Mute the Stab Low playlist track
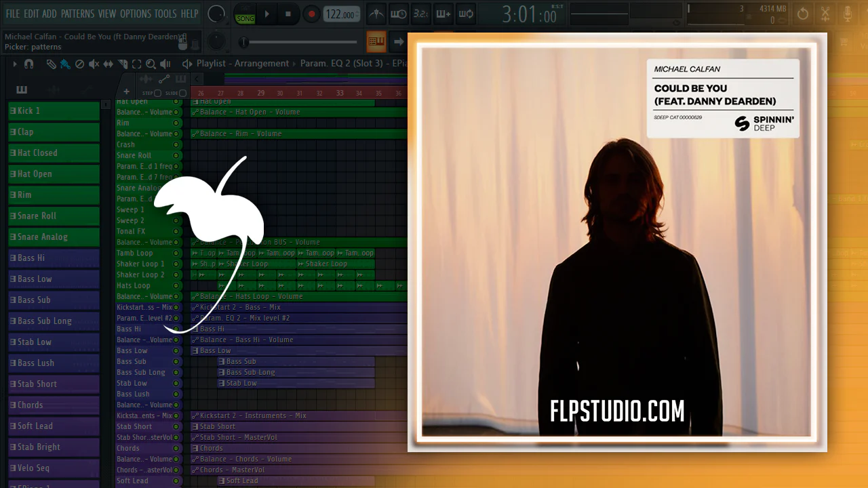 [x=176, y=383]
